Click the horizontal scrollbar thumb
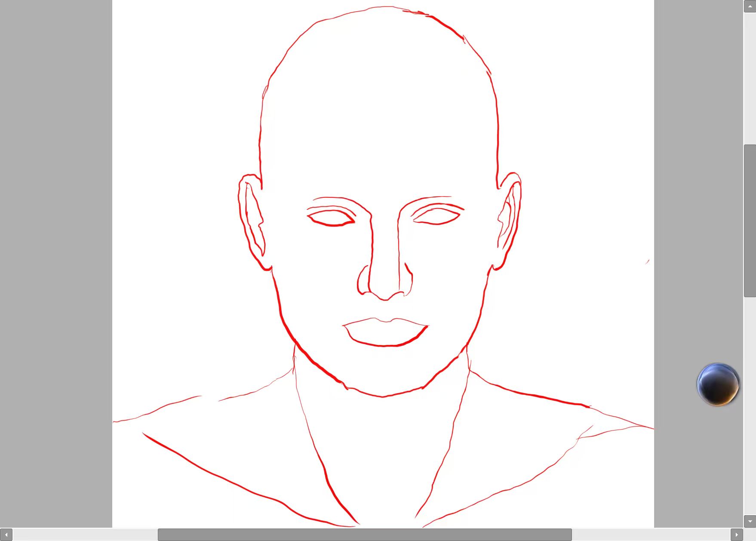 pos(365,535)
